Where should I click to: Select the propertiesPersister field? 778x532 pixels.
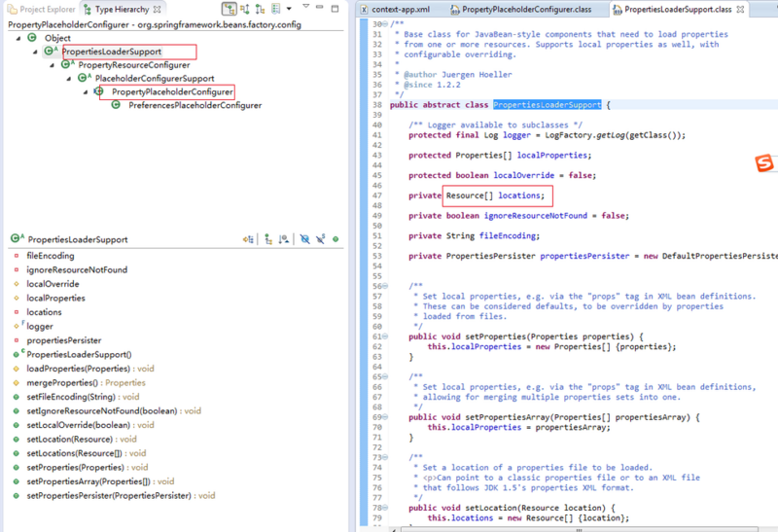tap(64, 340)
